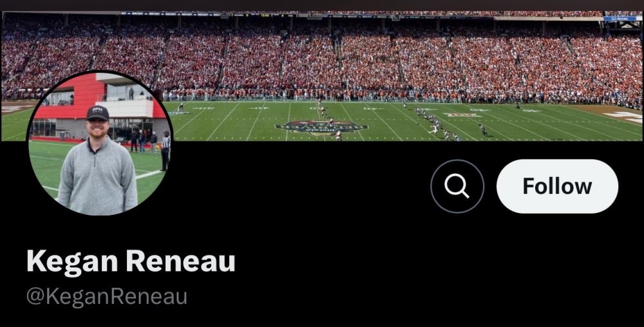Click the referee in striped shirt
The width and height of the screenshot is (644, 327).
coord(166,151)
